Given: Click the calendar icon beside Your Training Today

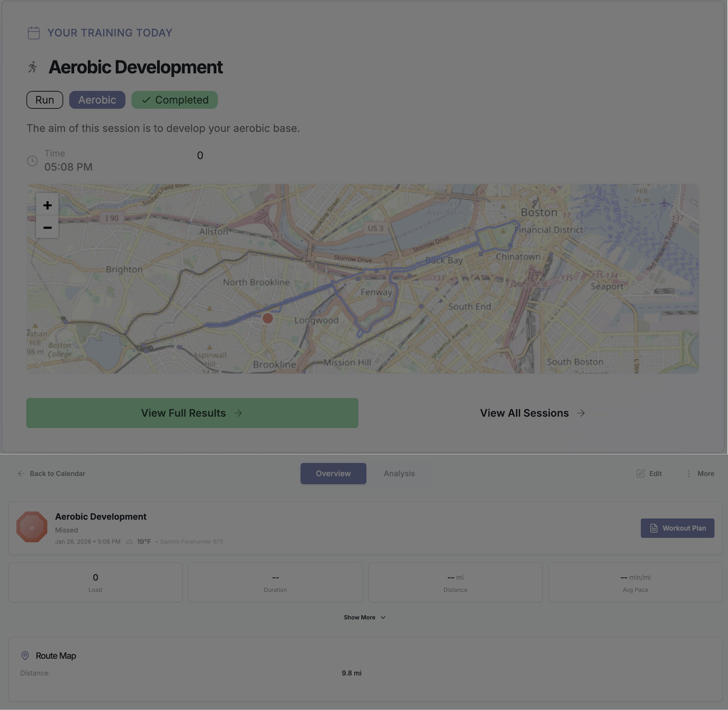Looking at the screenshot, I should [34, 33].
